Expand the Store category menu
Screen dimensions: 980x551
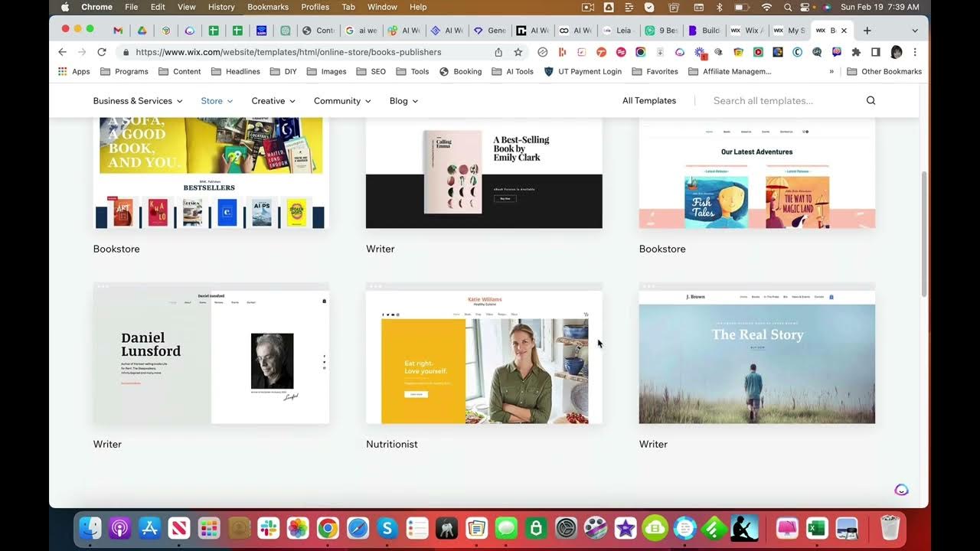point(217,101)
